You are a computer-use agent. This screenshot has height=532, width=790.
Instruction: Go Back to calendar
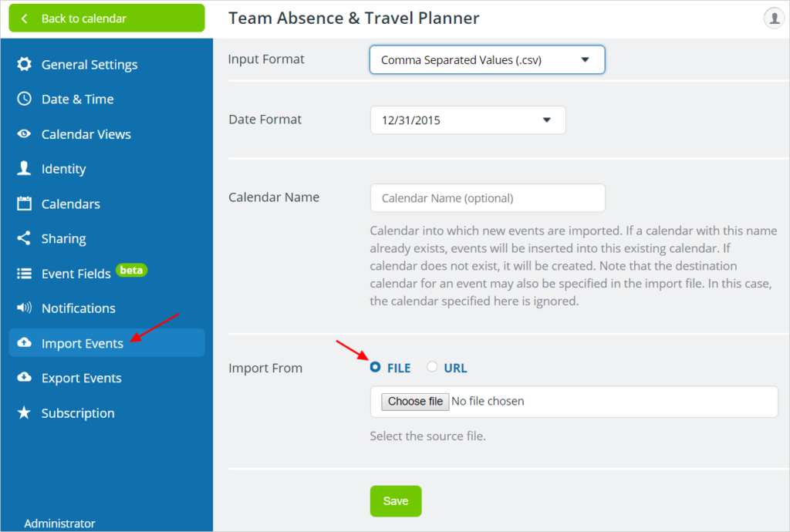(x=106, y=19)
